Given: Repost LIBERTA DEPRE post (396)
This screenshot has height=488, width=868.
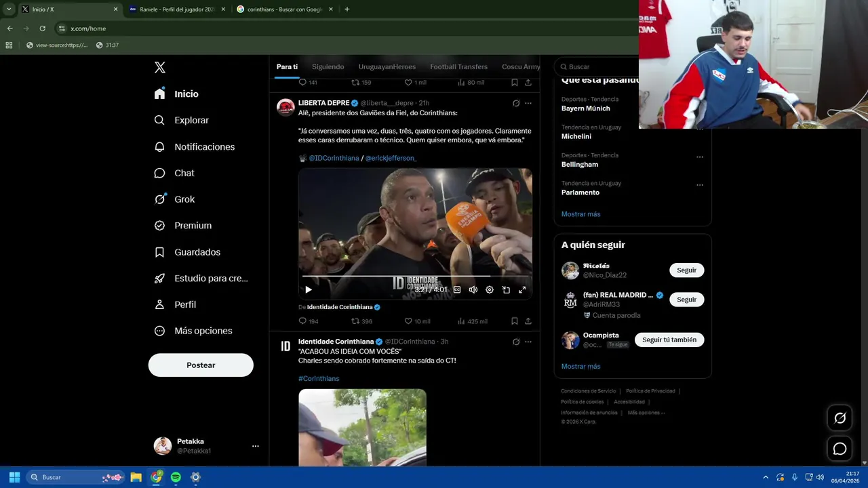Looking at the screenshot, I should [x=361, y=321].
